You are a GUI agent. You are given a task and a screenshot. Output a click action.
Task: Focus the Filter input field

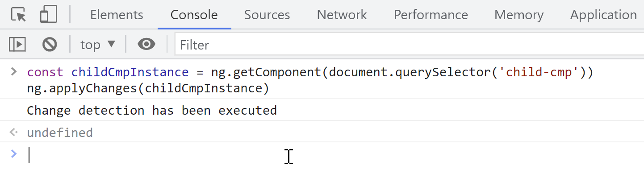pos(409,45)
